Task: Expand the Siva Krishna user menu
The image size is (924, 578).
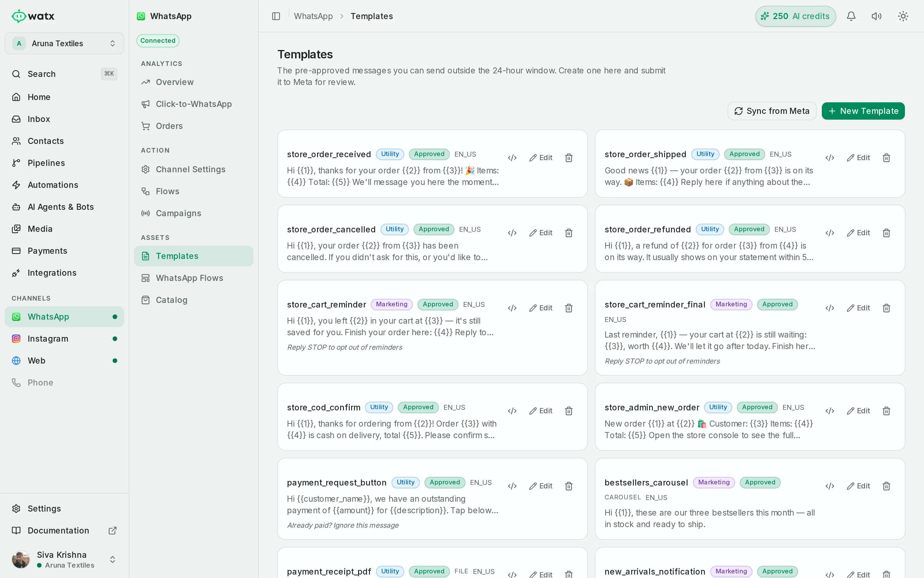Action: point(64,559)
